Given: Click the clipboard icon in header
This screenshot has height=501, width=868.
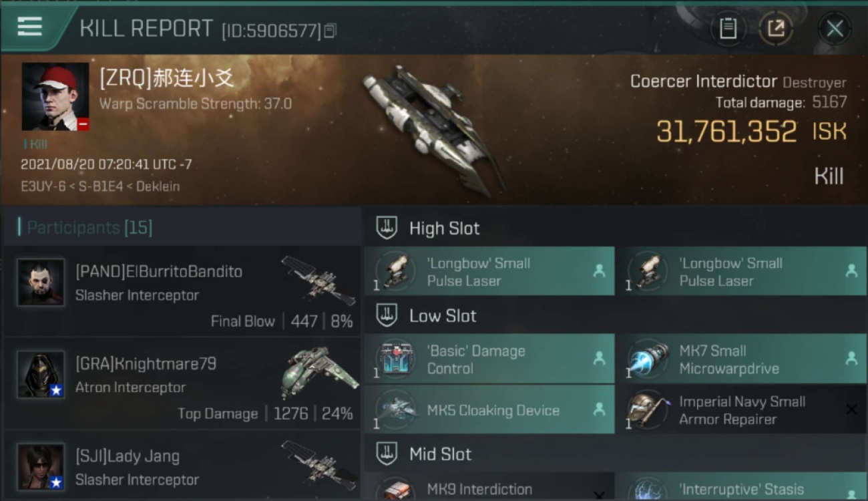Looking at the screenshot, I should click(728, 29).
